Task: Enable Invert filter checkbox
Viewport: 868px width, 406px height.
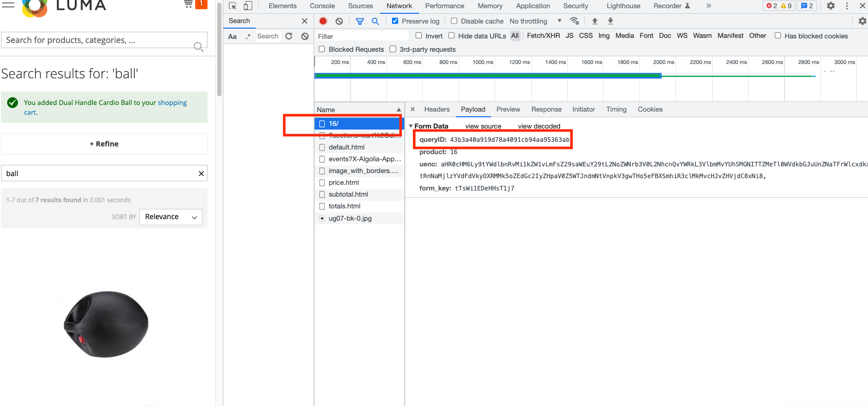Action: tap(419, 36)
